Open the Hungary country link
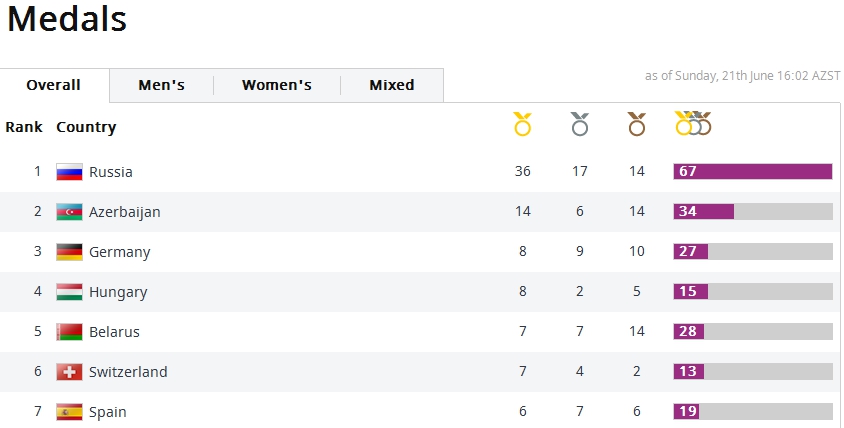Viewport: 844px width, 428px height. (118, 292)
